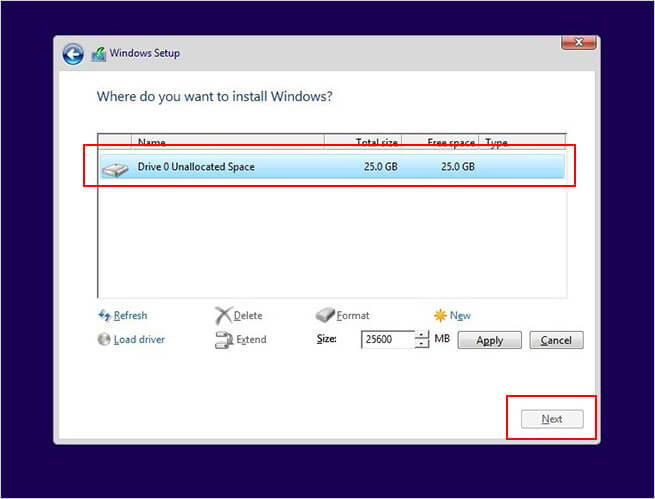Click the Windows Setup title icon
Image resolution: width=655 pixels, height=499 pixels.
click(99, 54)
